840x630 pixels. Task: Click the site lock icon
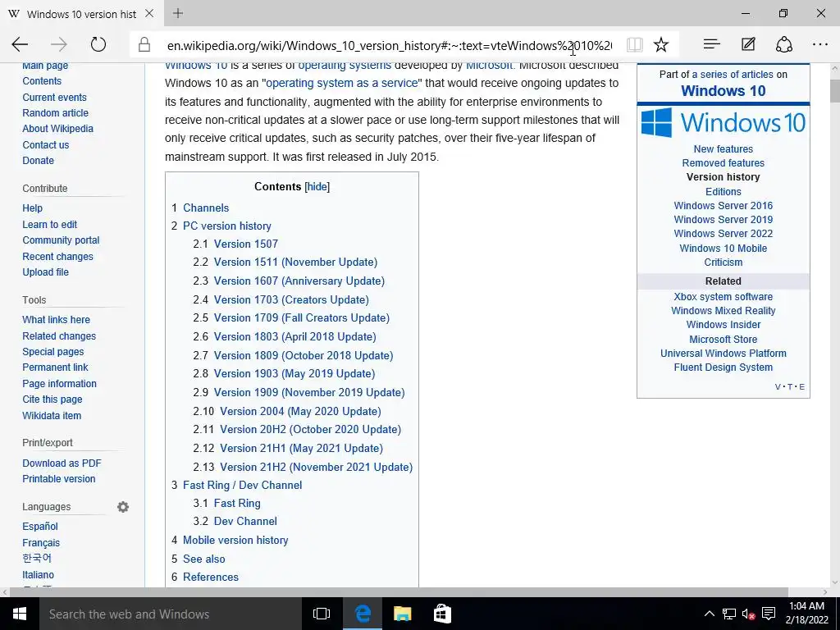point(144,44)
